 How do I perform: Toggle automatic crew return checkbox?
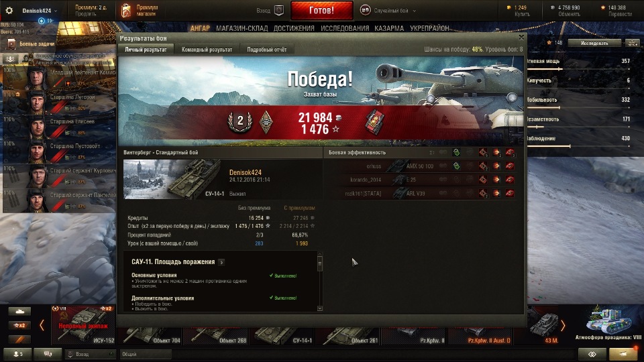(32, 62)
